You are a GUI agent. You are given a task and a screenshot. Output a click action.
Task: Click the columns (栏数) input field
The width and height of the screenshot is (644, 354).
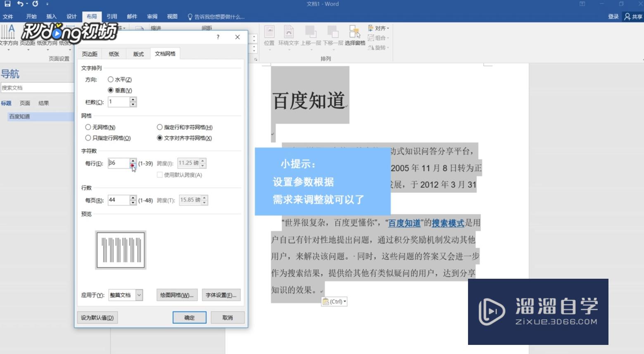pos(119,102)
